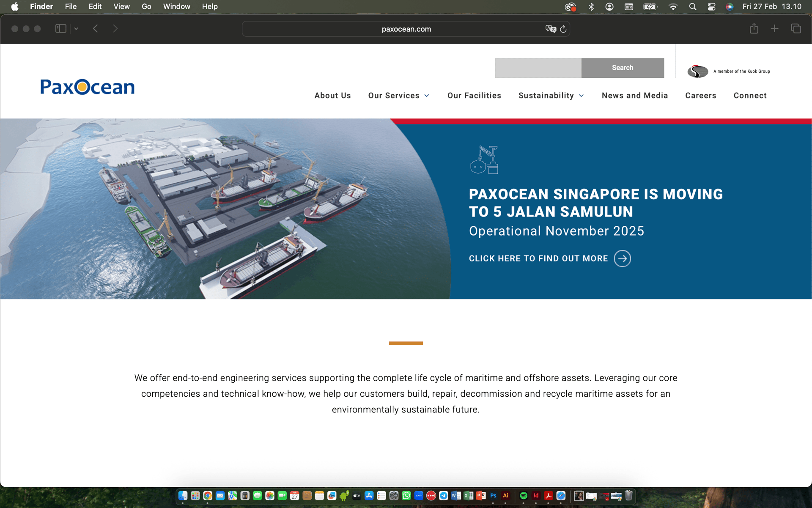Open the Our Facilities page
Screen dimensions: 812x508
click(x=474, y=96)
